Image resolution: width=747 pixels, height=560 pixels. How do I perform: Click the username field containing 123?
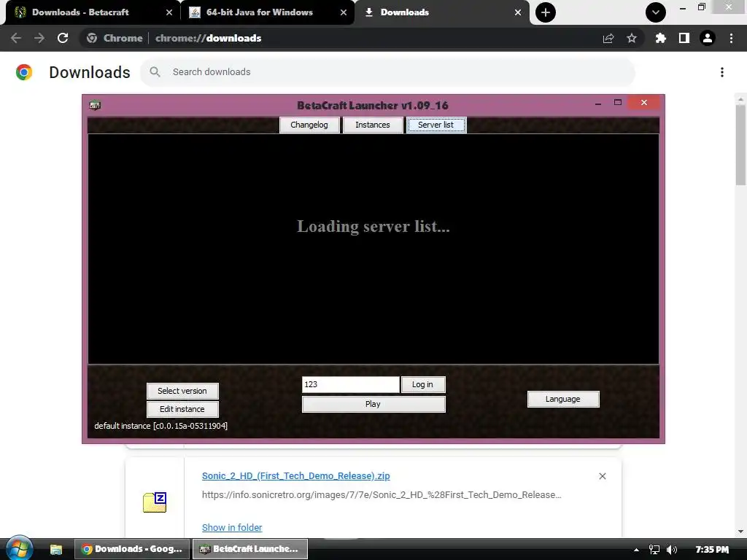pos(351,384)
